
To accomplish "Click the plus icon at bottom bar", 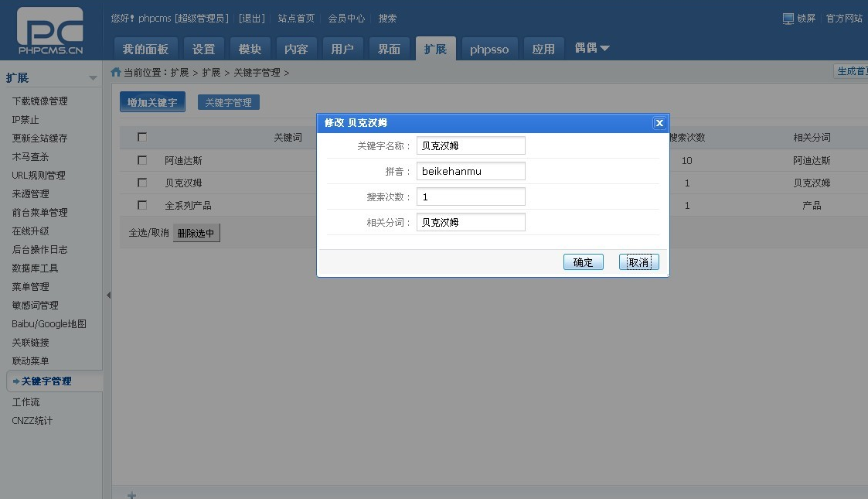I will tap(131, 494).
